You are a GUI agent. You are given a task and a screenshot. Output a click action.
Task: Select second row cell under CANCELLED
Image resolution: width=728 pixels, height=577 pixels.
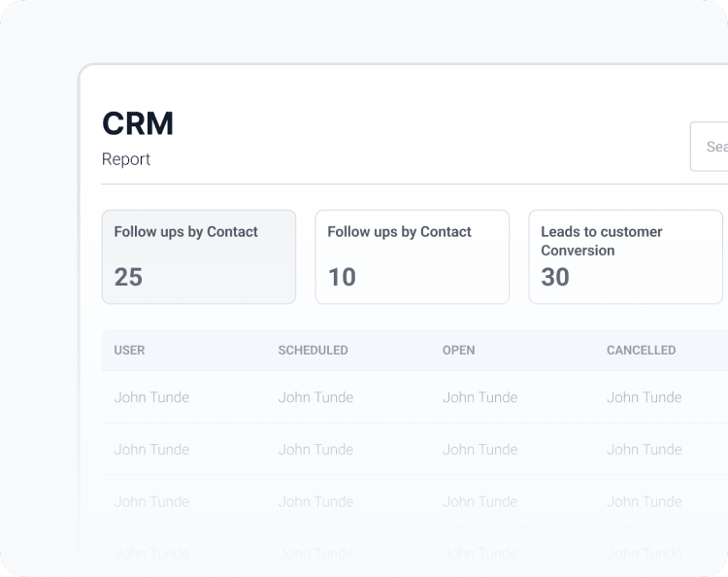click(x=644, y=450)
